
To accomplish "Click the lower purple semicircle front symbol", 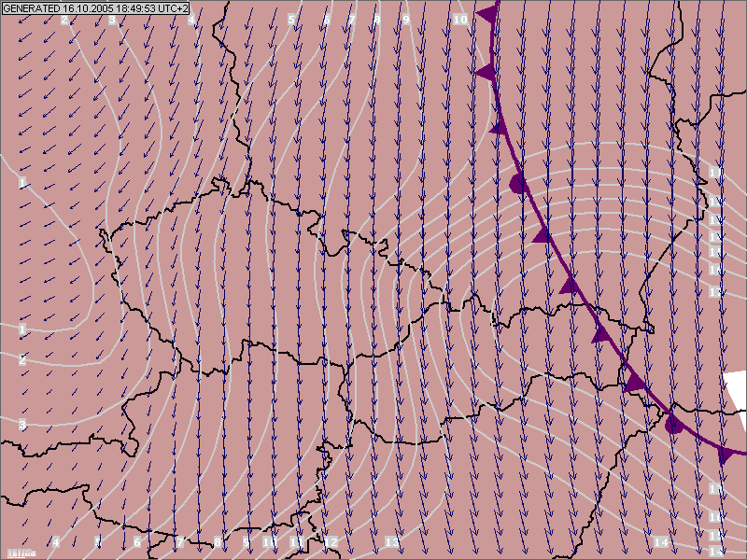I will (673, 423).
